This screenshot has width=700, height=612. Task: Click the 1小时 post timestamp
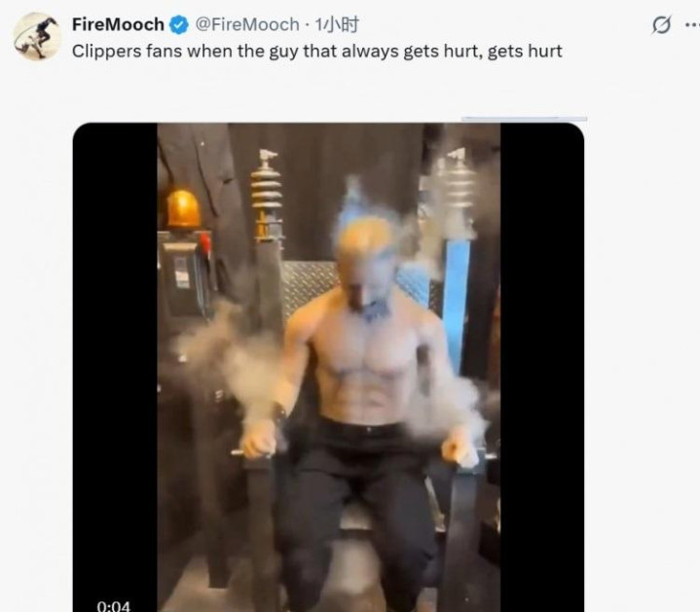pyautogui.click(x=337, y=24)
